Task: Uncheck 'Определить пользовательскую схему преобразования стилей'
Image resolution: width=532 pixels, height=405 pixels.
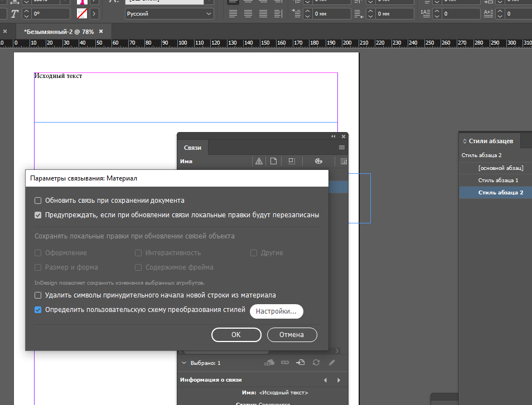Action: tap(38, 310)
